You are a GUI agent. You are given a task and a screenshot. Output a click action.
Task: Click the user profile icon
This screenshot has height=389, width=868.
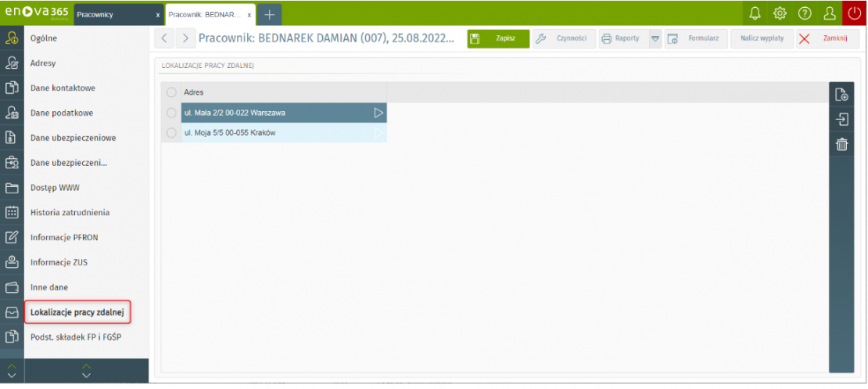(828, 13)
